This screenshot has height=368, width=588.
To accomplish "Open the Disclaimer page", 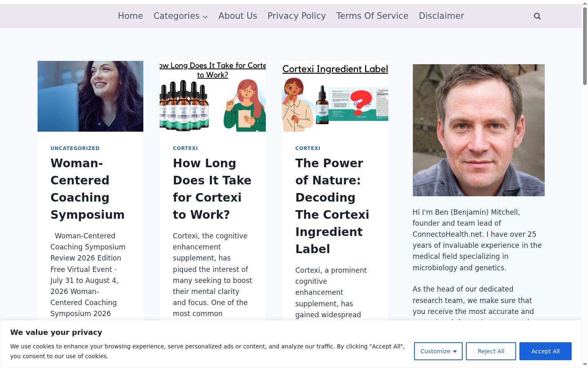I will 441,16.
